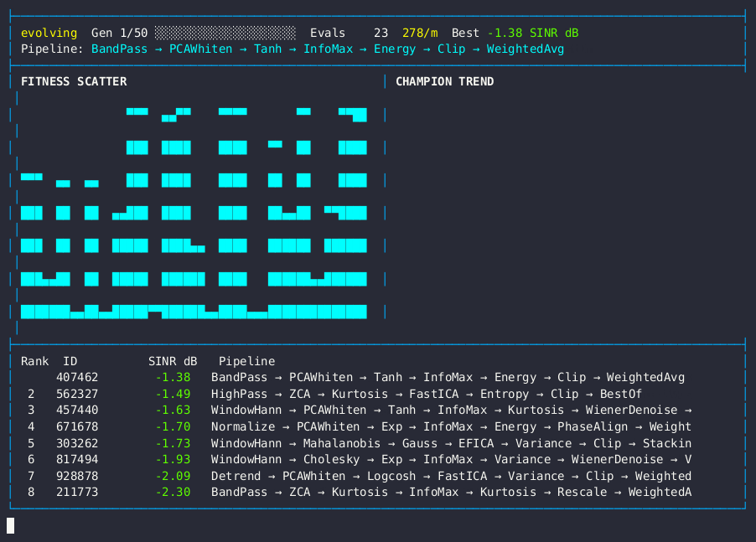Click the -2.30 SINR value
Image resolution: width=756 pixels, height=542 pixels.
tap(173, 492)
